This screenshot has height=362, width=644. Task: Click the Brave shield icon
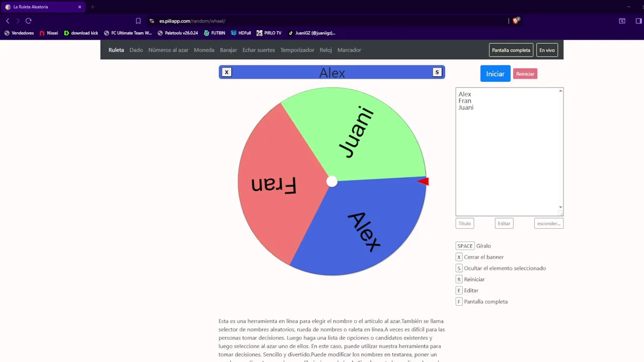click(x=516, y=21)
